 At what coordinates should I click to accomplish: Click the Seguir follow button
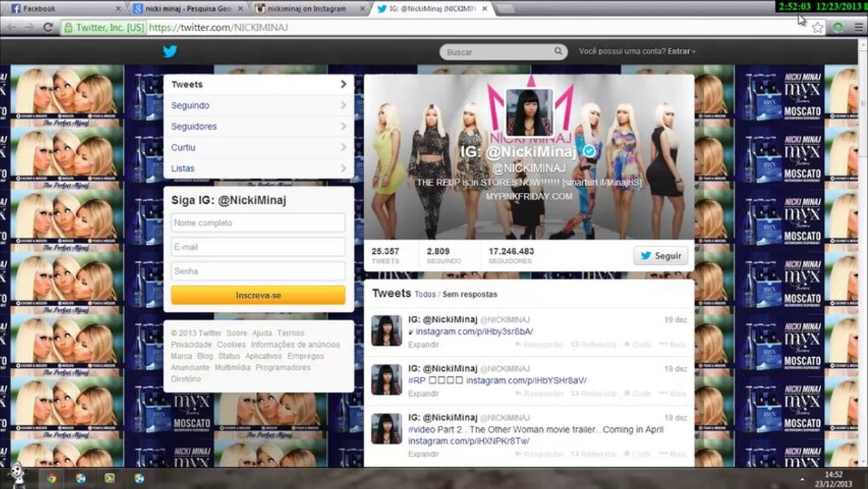click(660, 256)
